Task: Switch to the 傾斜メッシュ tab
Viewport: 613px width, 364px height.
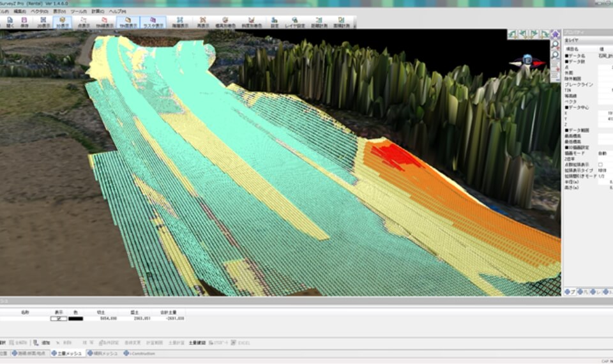Action: pyautogui.click(x=102, y=353)
